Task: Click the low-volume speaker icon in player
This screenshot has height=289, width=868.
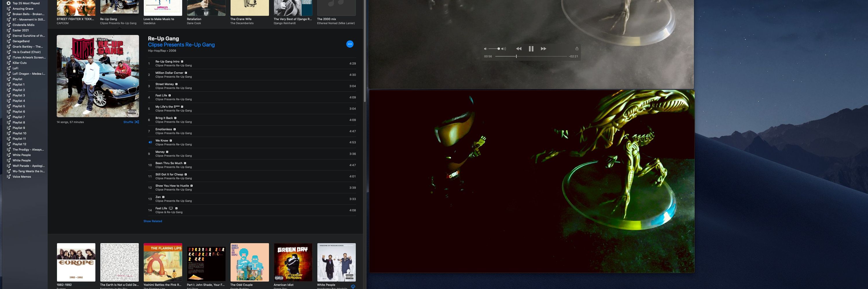Action: click(485, 49)
